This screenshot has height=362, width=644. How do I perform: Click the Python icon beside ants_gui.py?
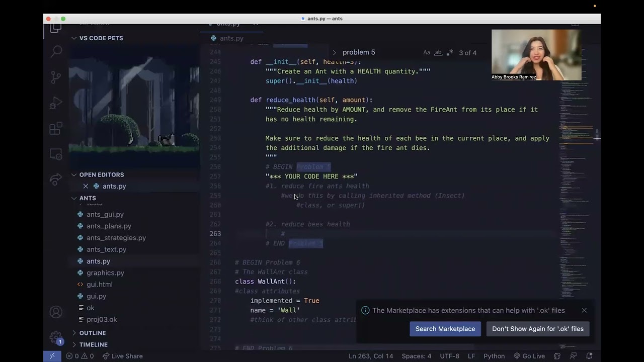click(80, 214)
